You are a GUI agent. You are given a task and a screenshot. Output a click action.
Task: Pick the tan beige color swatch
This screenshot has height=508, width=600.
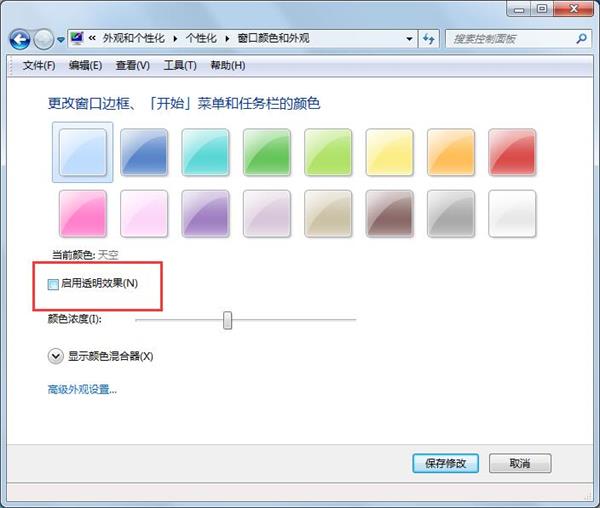[328, 213]
